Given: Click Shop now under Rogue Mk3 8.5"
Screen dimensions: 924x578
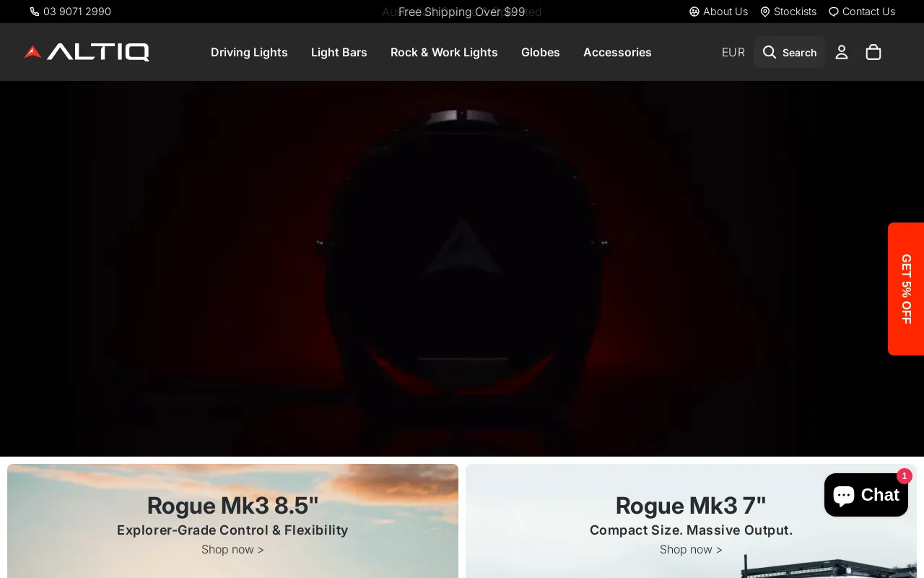Looking at the screenshot, I should 232,549.
